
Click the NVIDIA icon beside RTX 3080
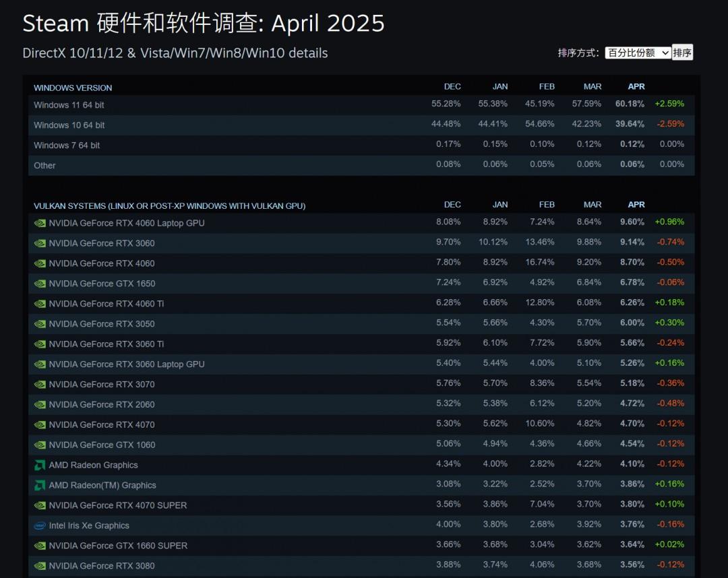pyautogui.click(x=39, y=566)
